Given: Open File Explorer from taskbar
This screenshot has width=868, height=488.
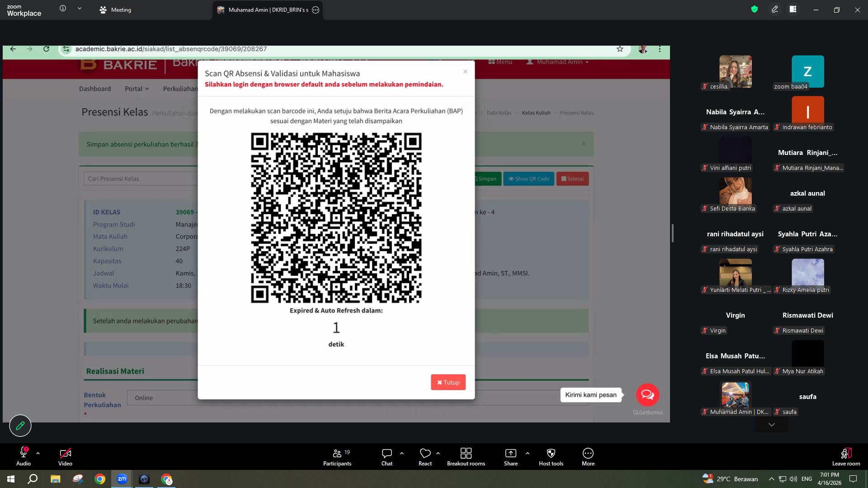Looking at the screenshot, I should (55, 479).
